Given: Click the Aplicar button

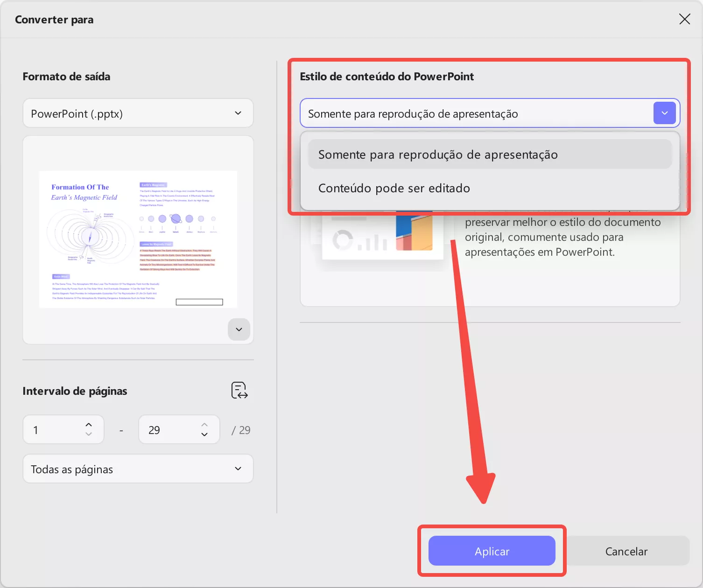Looking at the screenshot, I should coord(492,551).
